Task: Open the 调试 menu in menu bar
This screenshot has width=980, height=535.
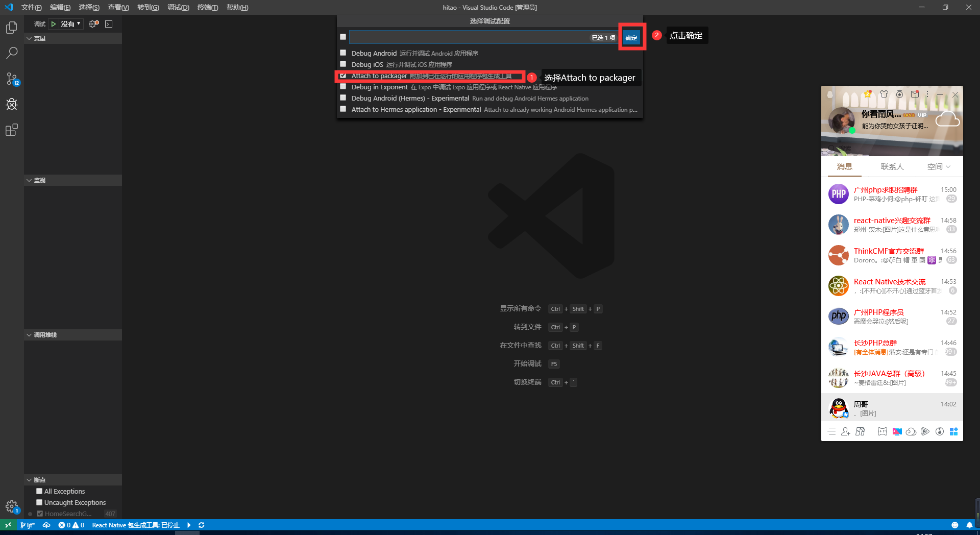Action: [x=178, y=7]
